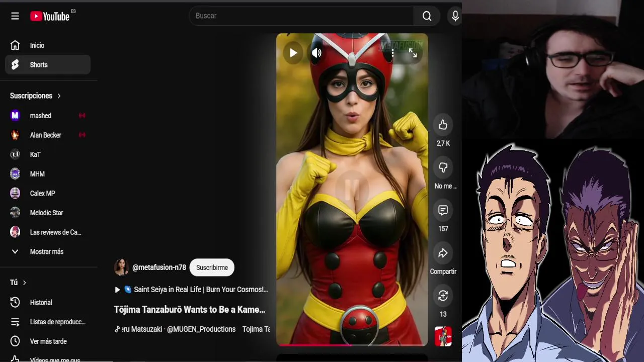This screenshot has height=362, width=644.
Task: Click the music track credits line
Action: pos(192,329)
